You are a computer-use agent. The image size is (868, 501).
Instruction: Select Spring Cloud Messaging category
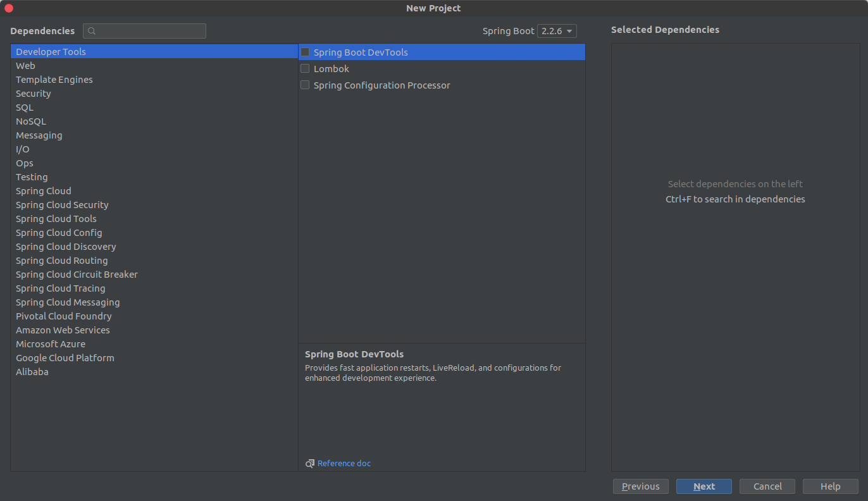[x=154, y=302]
